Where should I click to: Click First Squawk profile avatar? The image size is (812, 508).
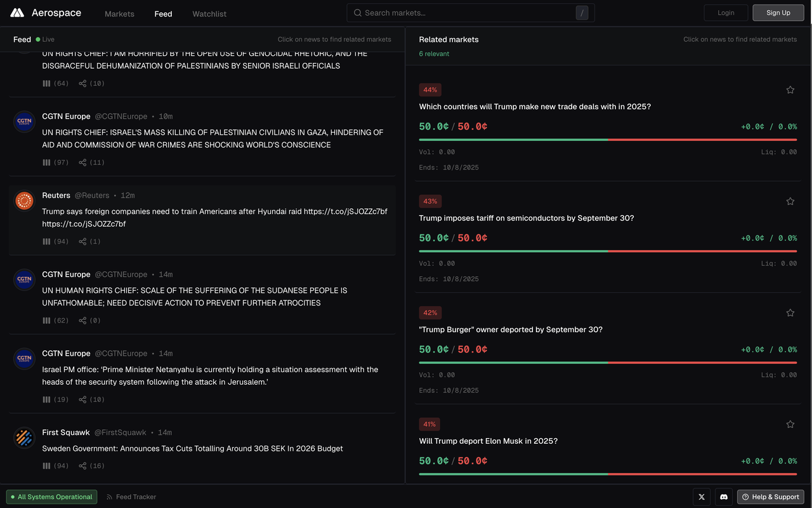click(x=24, y=438)
